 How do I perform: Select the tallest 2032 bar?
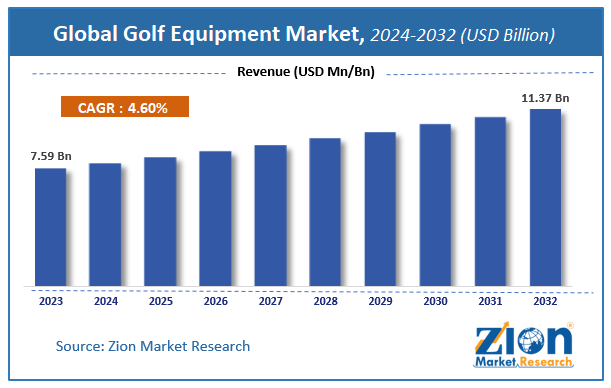pyautogui.click(x=546, y=198)
